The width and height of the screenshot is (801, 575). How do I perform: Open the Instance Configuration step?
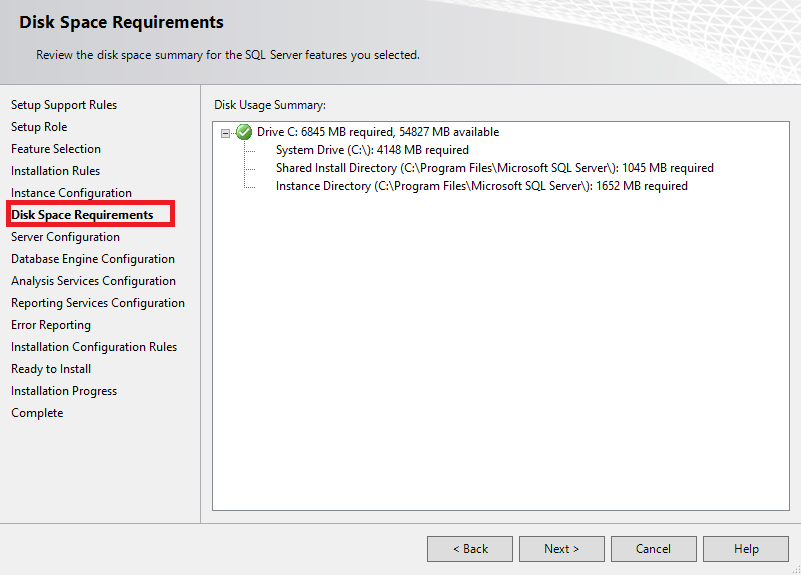coord(71,193)
